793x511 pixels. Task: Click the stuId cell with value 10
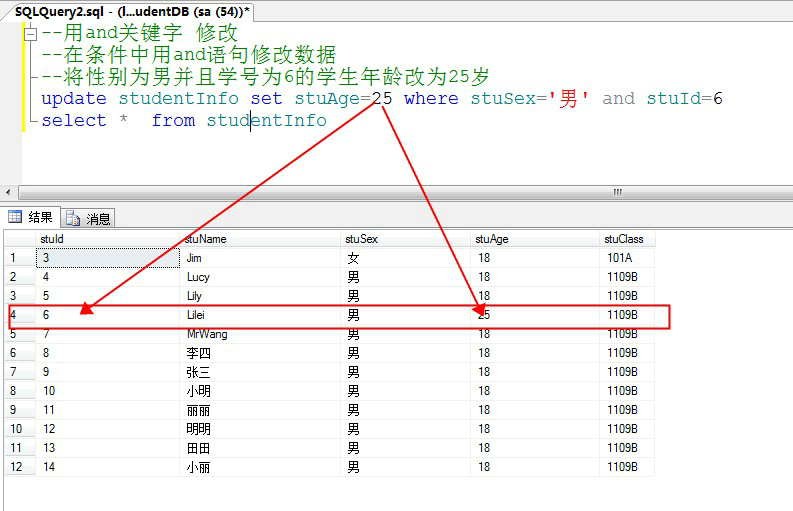tap(108, 391)
